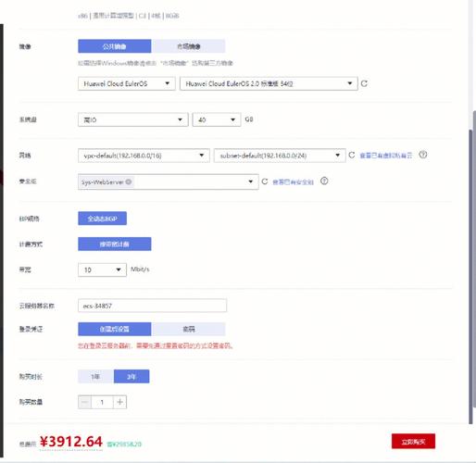
Task: Select the 按带宽计费 billing mode button
Action: (x=115, y=244)
